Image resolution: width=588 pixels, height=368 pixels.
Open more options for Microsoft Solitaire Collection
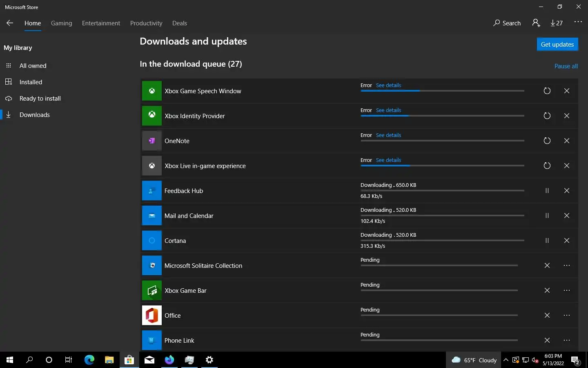pyautogui.click(x=567, y=265)
